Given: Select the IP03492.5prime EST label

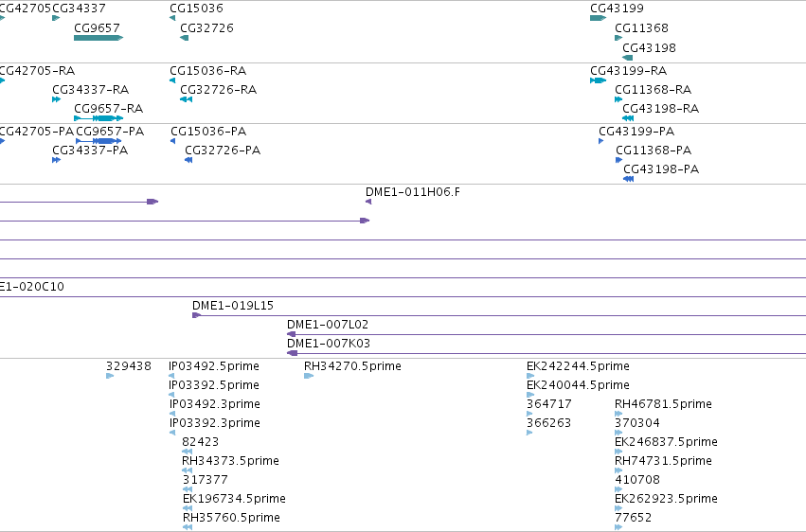Looking at the screenshot, I should pos(214,366).
